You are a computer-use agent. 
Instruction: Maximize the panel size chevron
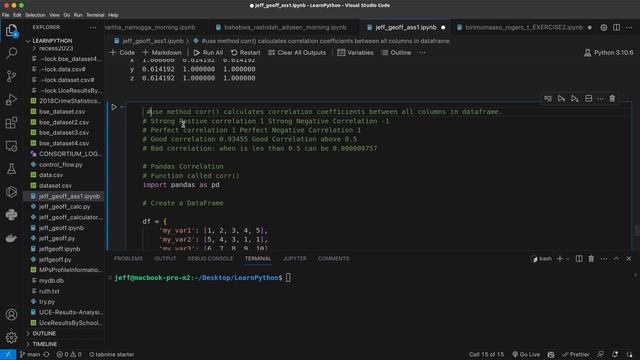click(616, 259)
